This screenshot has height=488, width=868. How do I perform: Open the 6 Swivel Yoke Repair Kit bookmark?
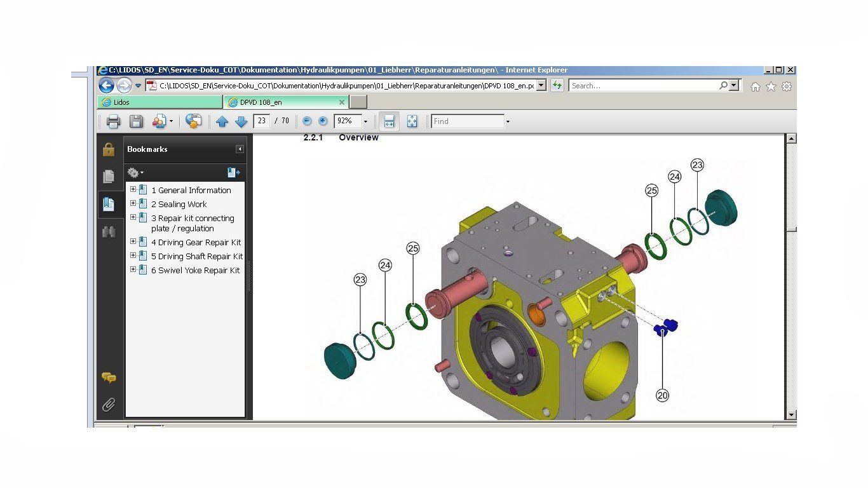click(x=196, y=270)
